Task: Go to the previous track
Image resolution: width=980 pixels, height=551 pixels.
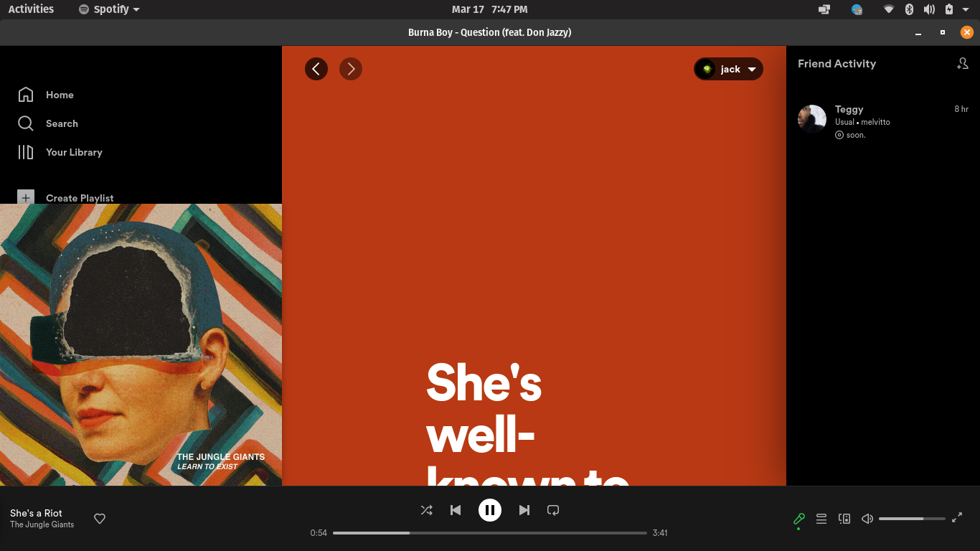Action: [456, 510]
